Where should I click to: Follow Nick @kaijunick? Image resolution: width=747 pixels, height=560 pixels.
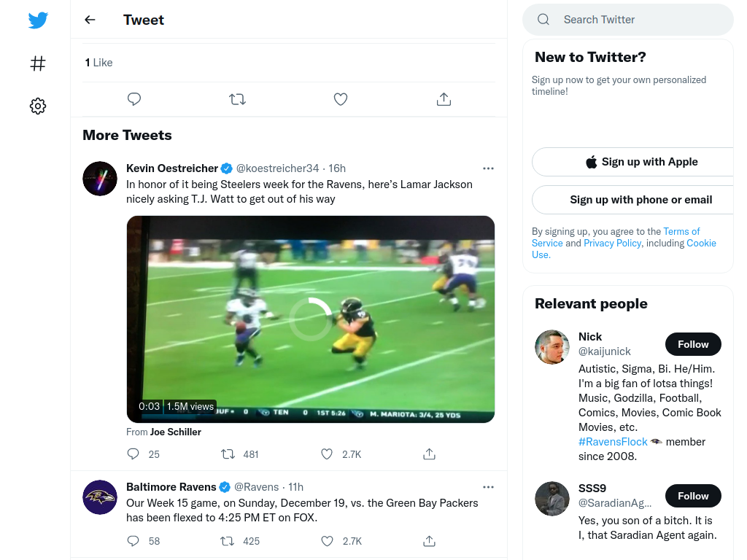693,344
